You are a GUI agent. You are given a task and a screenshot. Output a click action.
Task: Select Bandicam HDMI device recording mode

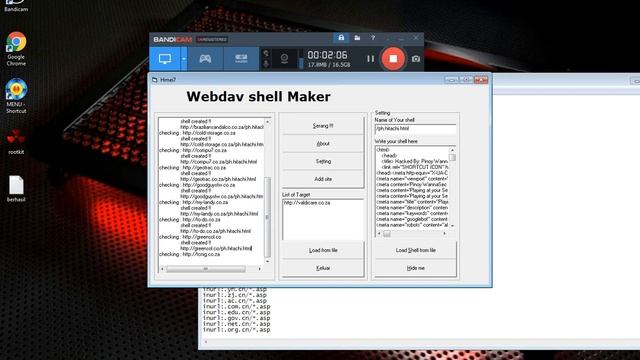[x=241, y=59]
